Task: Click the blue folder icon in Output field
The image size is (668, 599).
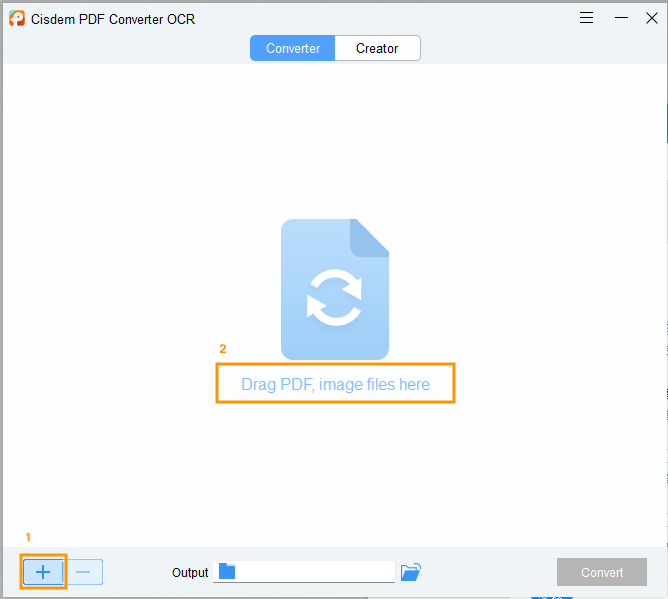Action: tap(227, 571)
